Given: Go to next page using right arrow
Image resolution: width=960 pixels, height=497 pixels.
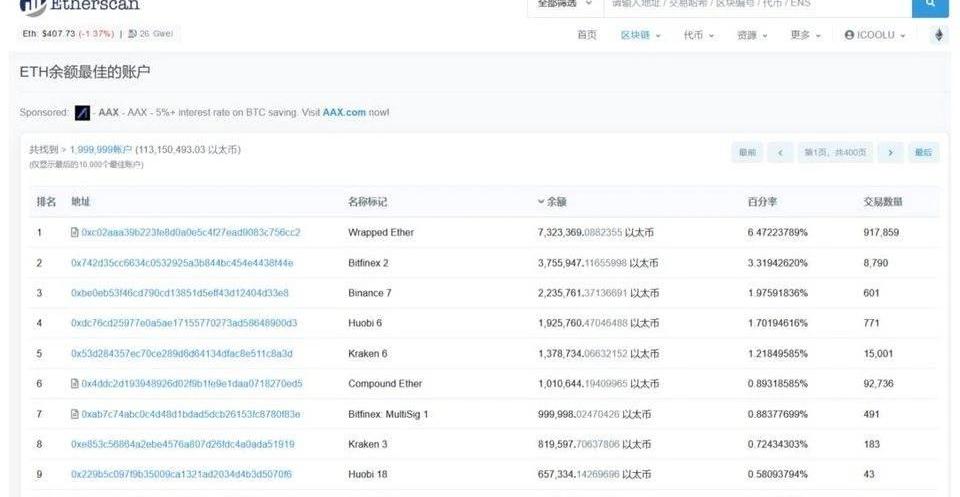Looking at the screenshot, I should click(889, 152).
